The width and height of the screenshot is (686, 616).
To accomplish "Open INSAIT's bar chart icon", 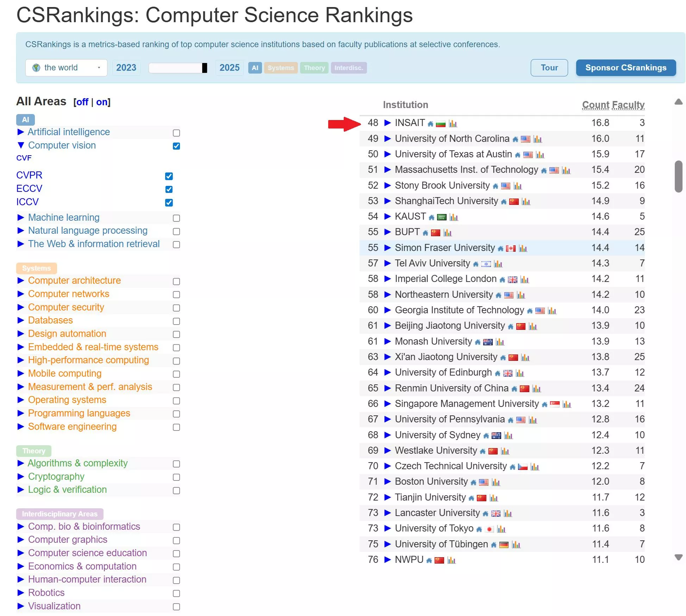I will [453, 124].
